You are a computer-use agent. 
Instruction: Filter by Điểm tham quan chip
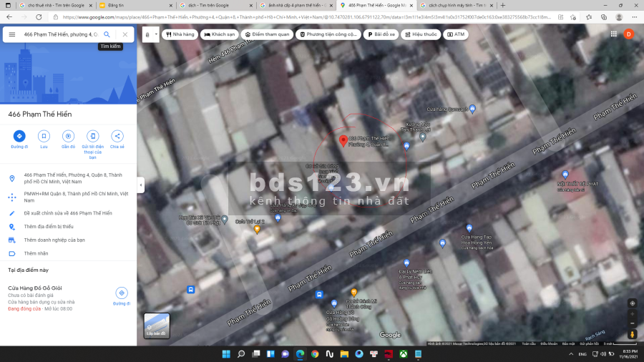click(x=268, y=34)
